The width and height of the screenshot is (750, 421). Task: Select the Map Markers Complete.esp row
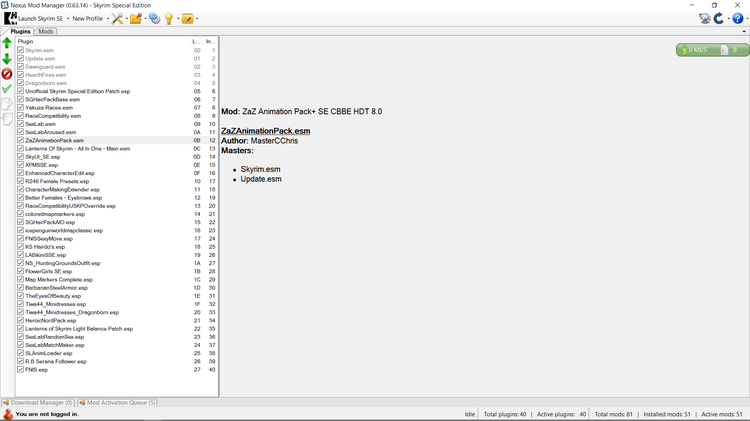tap(117, 279)
